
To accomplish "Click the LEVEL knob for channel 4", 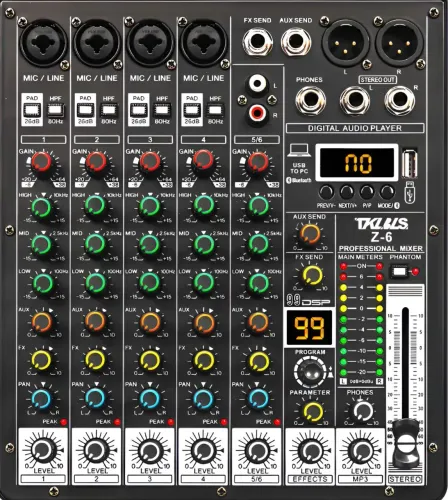I will pyautogui.click(x=203, y=451).
